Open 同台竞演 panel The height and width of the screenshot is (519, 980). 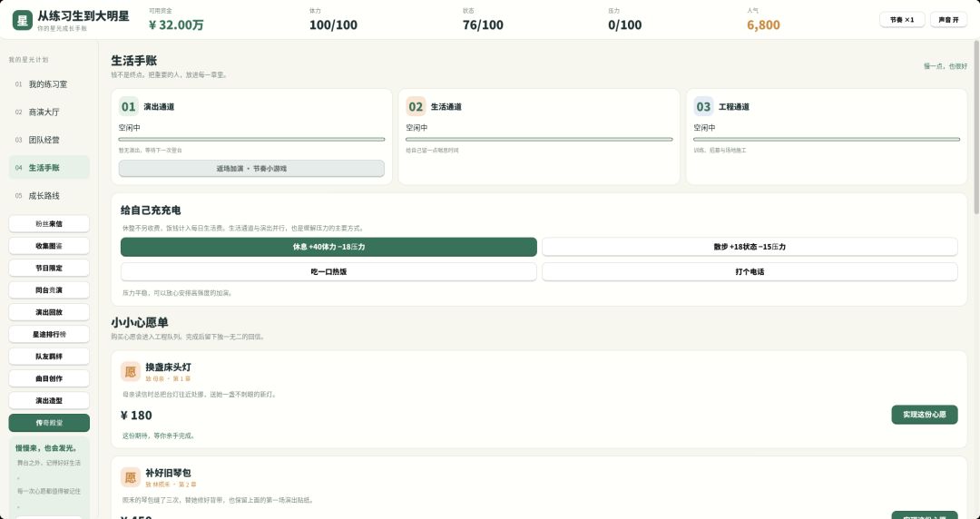[49, 290]
